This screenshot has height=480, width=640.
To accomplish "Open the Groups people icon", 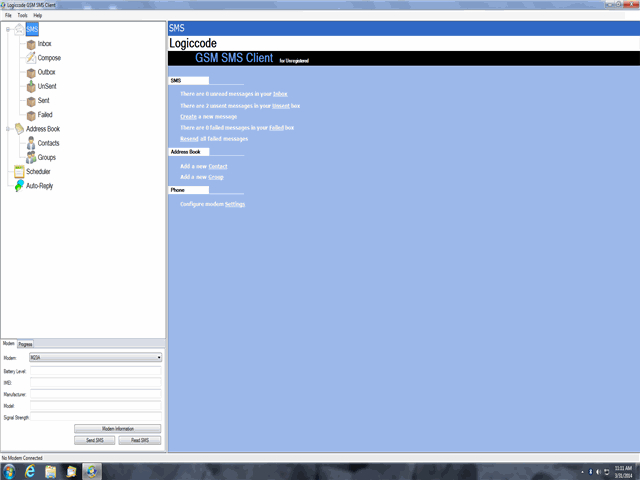I will click(30, 157).
